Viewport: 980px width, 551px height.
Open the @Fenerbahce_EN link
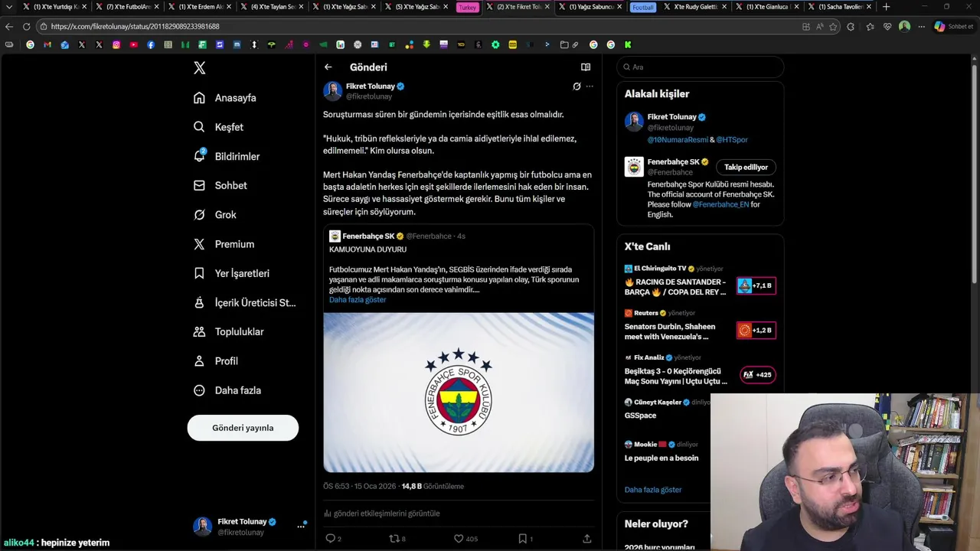720,205
